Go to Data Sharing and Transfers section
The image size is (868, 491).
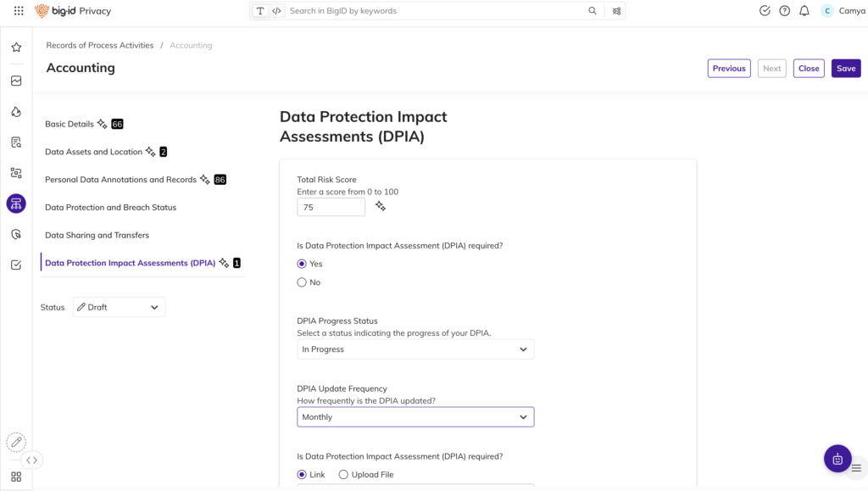97,235
